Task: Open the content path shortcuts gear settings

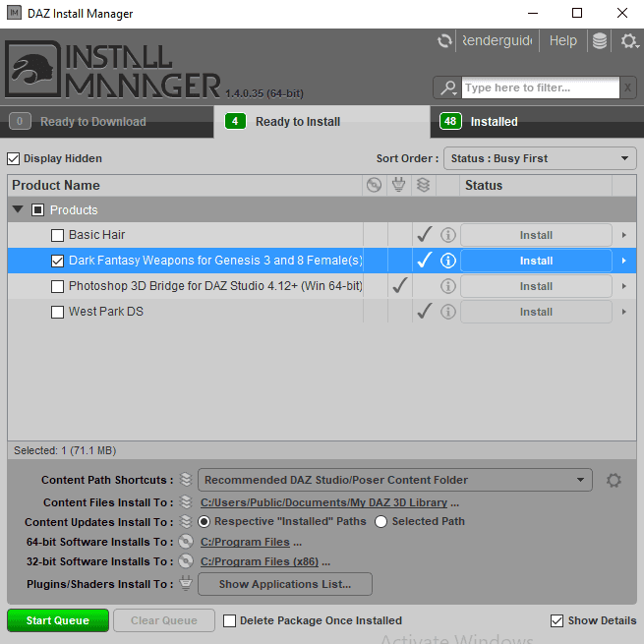Action: tap(614, 480)
